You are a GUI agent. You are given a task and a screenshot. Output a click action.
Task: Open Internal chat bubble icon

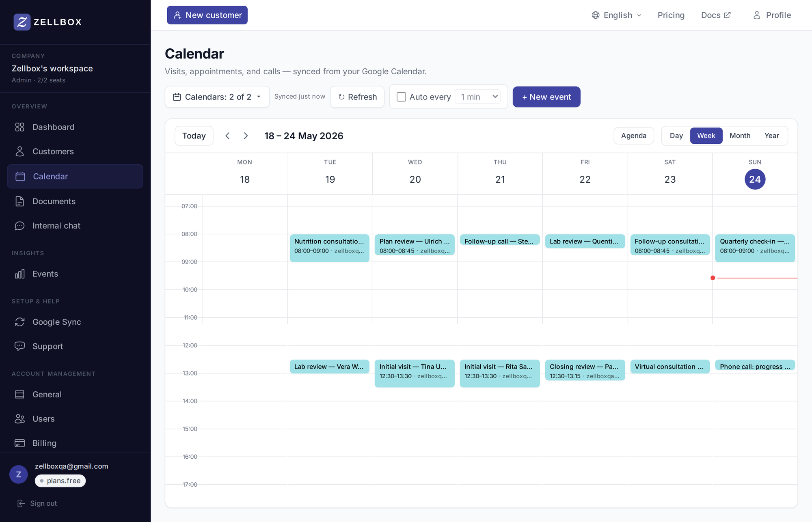coord(19,226)
